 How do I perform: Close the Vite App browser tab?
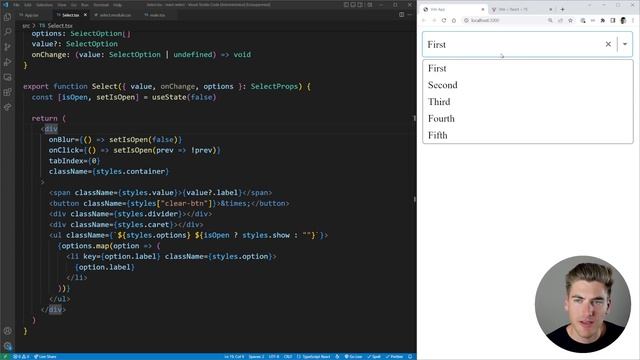[482, 9]
